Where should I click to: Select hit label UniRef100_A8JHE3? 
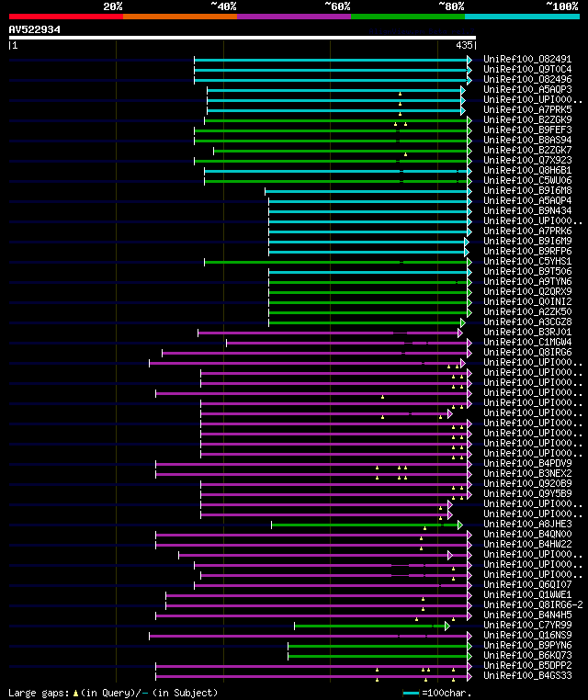pyautogui.click(x=527, y=525)
